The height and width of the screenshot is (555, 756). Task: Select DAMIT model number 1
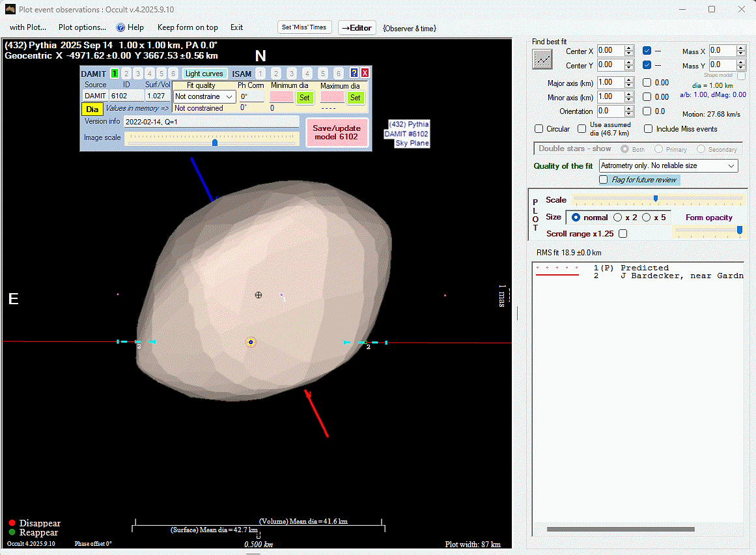pos(115,74)
